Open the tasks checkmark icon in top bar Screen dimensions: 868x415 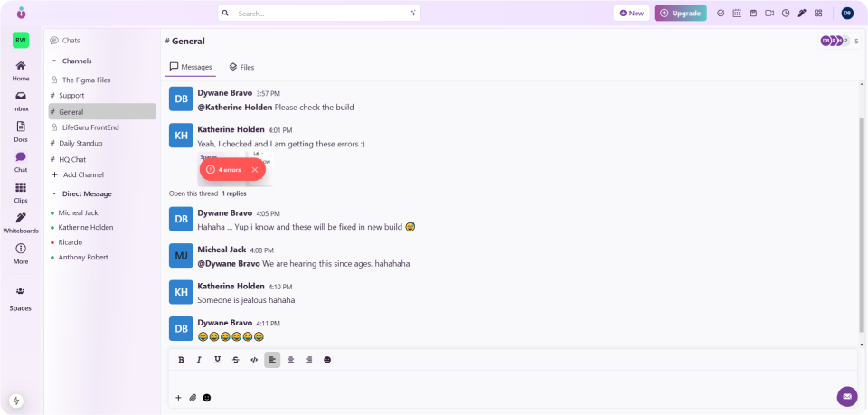[x=721, y=14]
